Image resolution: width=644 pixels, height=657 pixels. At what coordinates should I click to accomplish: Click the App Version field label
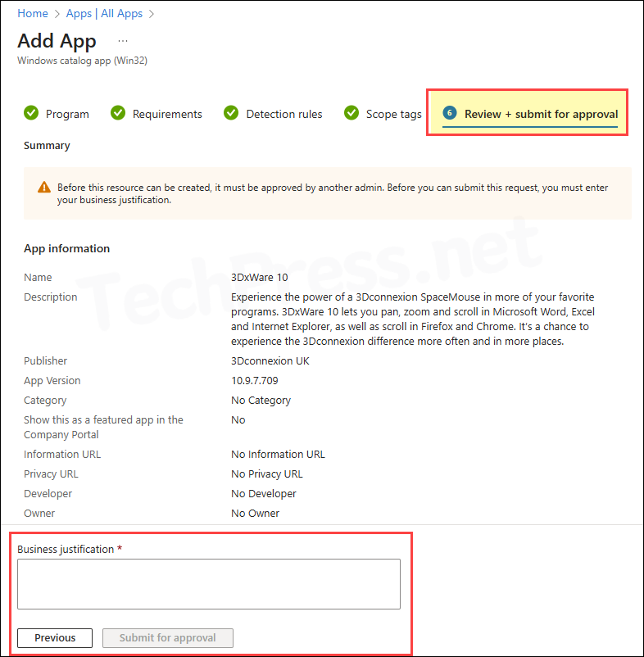pyautogui.click(x=52, y=380)
